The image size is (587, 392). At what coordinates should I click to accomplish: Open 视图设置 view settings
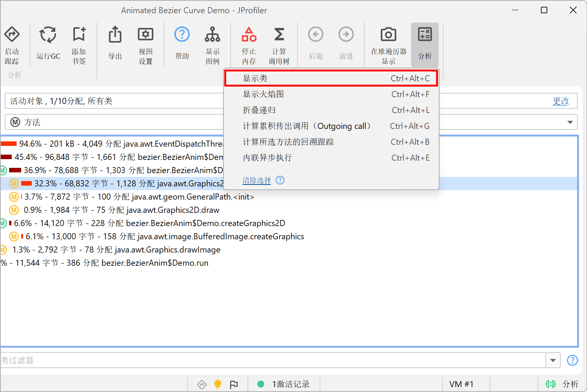[146, 45]
